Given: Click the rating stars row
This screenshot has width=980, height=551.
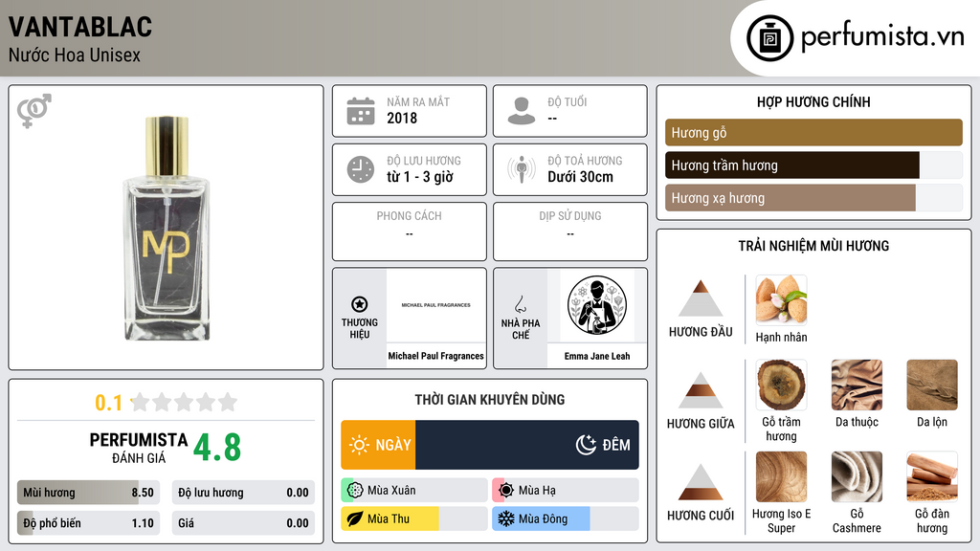Looking at the screenshot, I should click(x=184, y=403).
